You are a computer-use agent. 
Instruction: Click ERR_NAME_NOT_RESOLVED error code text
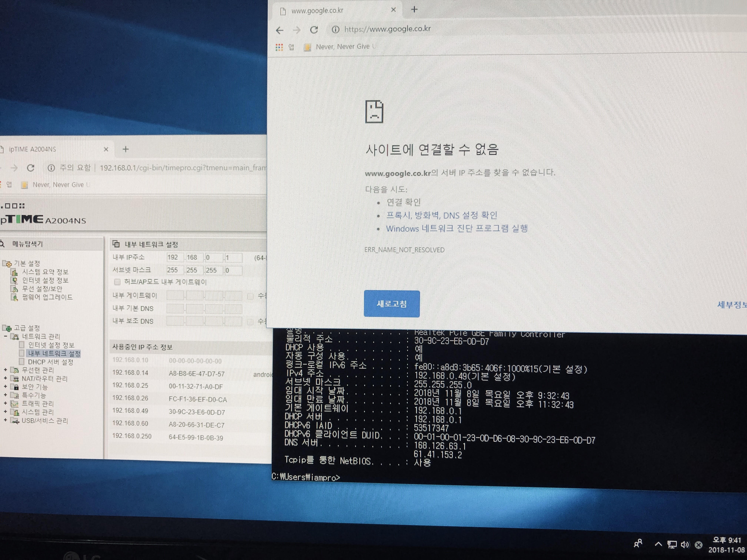coord(405,250)
